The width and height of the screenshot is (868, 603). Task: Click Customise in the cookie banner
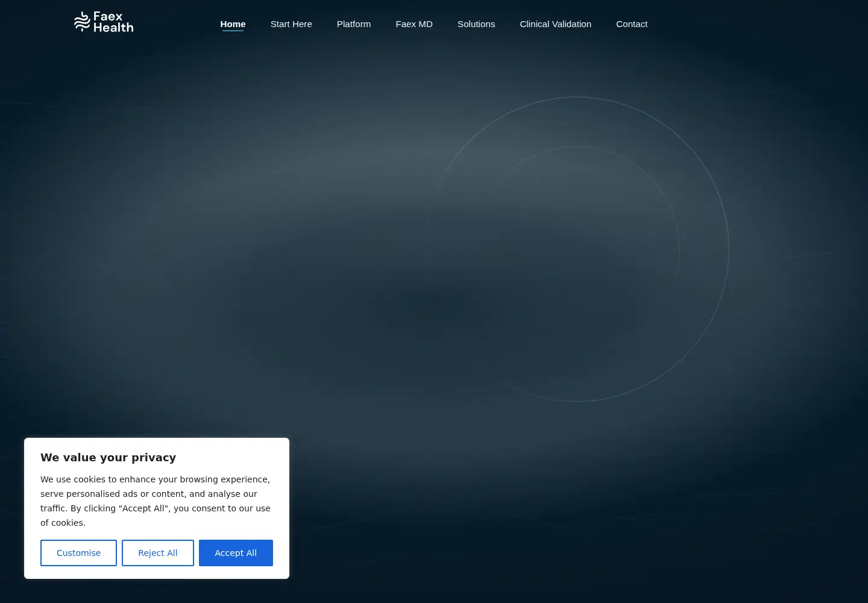click(x=78, y=553)
